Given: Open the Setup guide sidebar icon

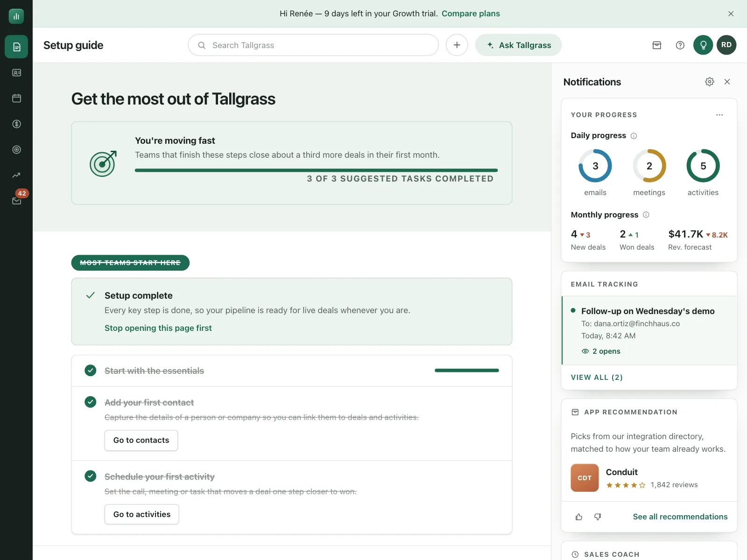Looking at the screenshot, I should [x=16, y=47].
